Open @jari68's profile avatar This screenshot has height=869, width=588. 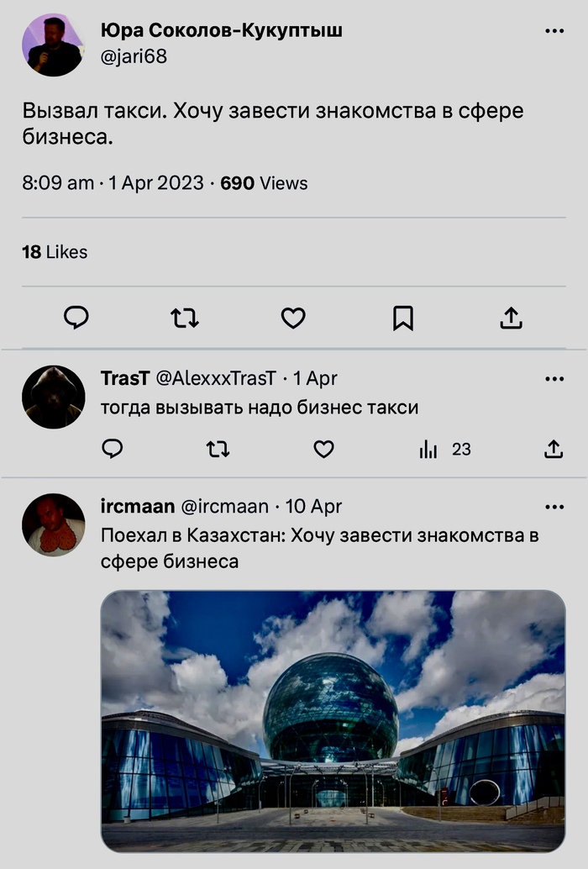pos(53,45)
